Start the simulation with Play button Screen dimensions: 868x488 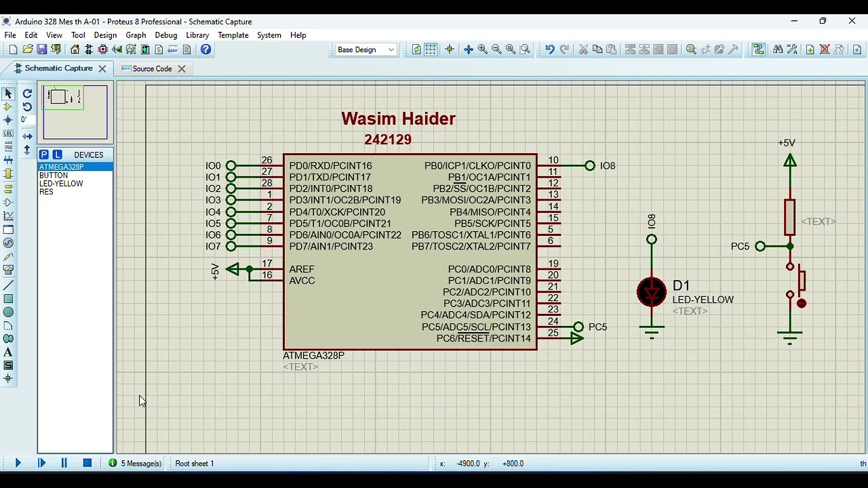18,464
